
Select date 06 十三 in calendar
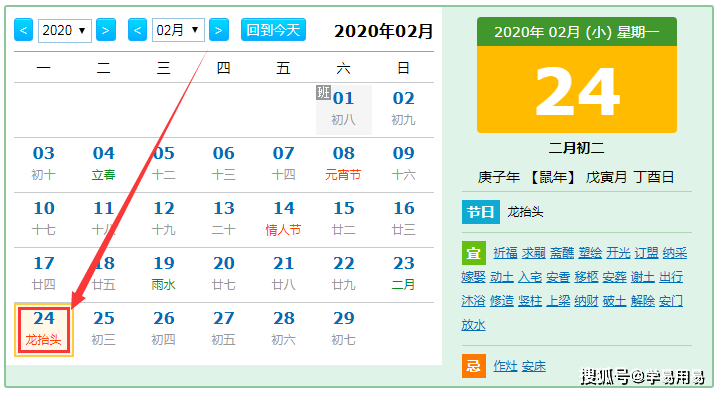tap(223, 164)
